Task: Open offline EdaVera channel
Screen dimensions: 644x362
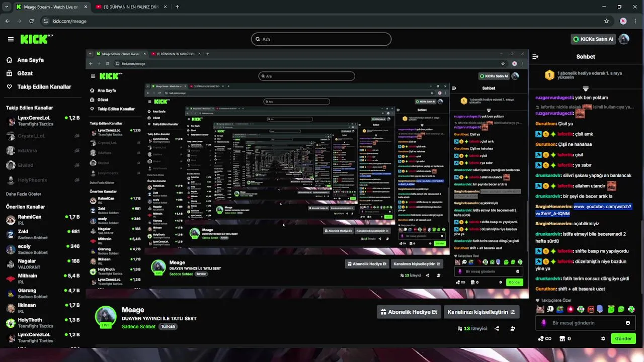Action: (x=42, y=150)
